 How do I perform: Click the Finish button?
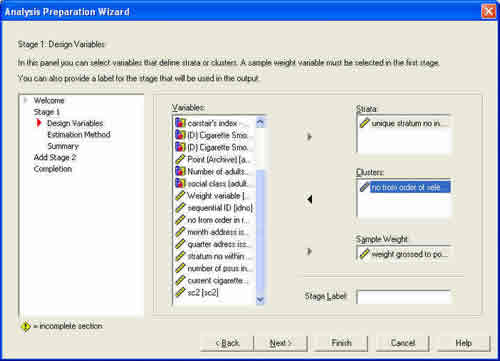[x=341, y=343]
